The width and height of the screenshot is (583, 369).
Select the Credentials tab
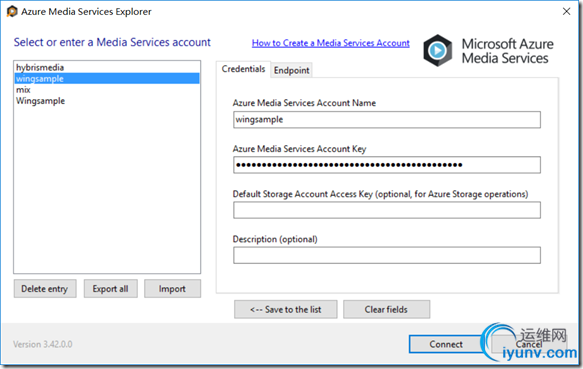[x=243, y=69]
